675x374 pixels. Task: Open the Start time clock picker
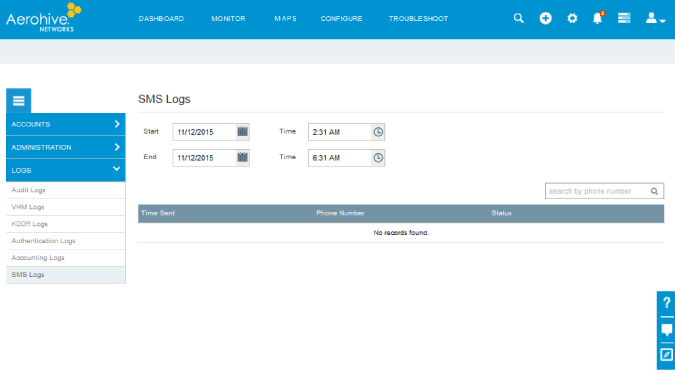tap(378, 132)
